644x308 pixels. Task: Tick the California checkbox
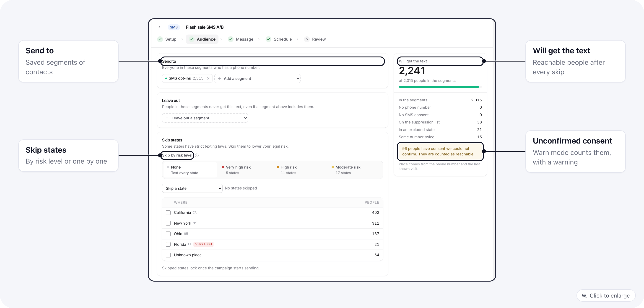(168, 213)
